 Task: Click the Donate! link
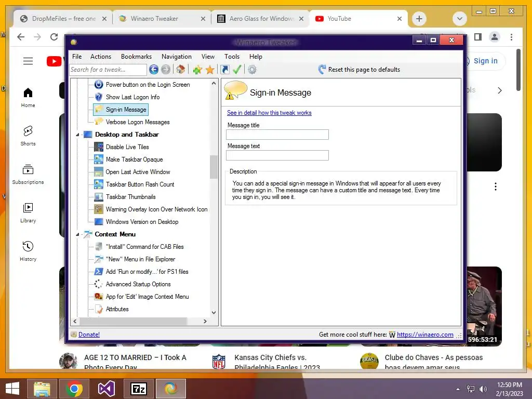pyautogui.click(x=89, y=335)
